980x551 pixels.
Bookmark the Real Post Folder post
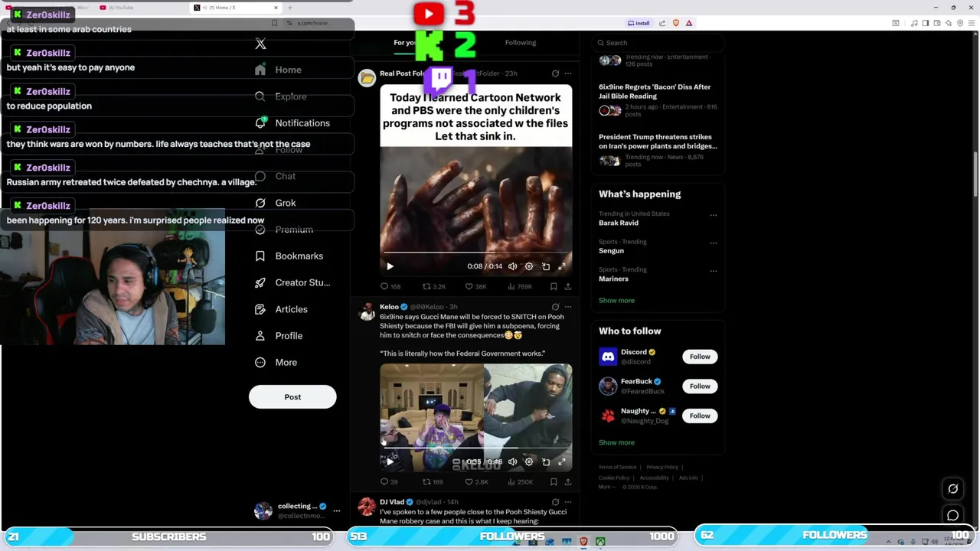(x=554, y=286)
